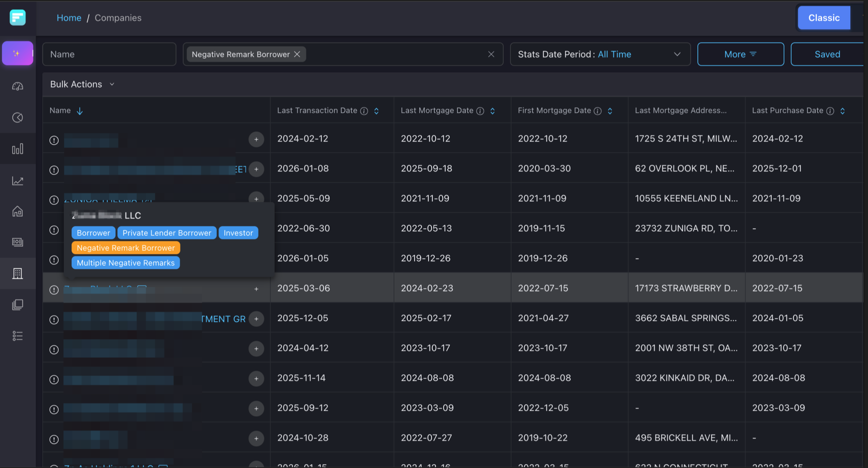Go to the Home breadcrumb link
The image size is (868, 468).
[x=69, y=18]
